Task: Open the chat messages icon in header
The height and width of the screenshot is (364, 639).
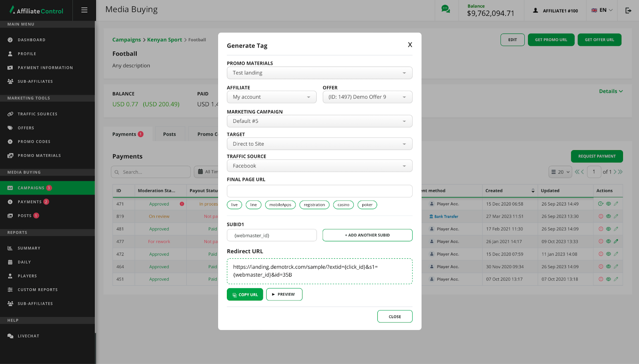Action: click(445, 9)
